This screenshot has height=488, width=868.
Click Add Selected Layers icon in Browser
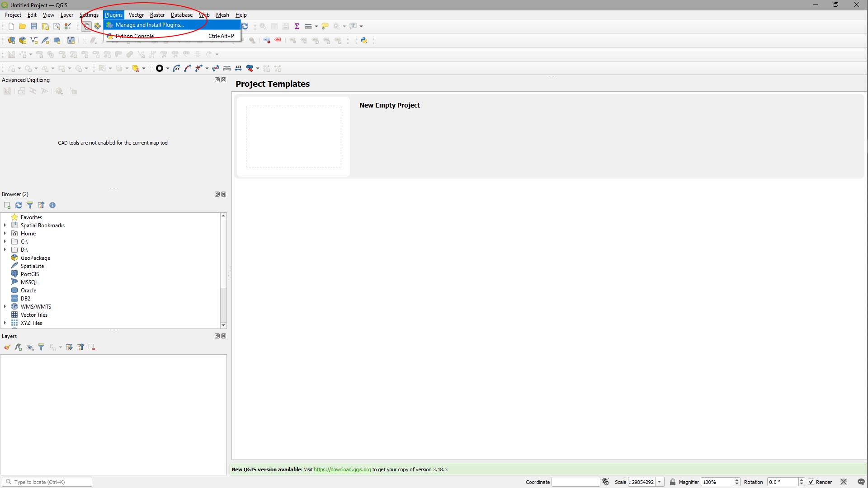coord(7,205)
